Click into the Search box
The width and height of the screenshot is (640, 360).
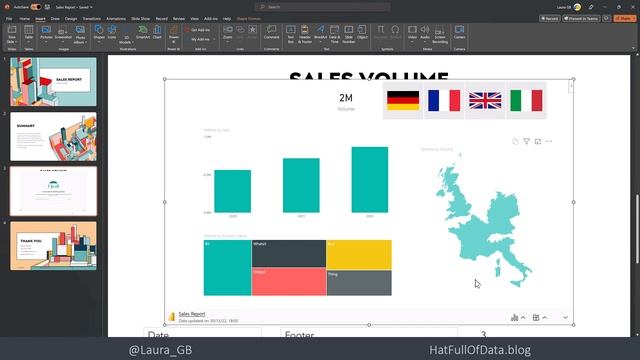(322, 7)
